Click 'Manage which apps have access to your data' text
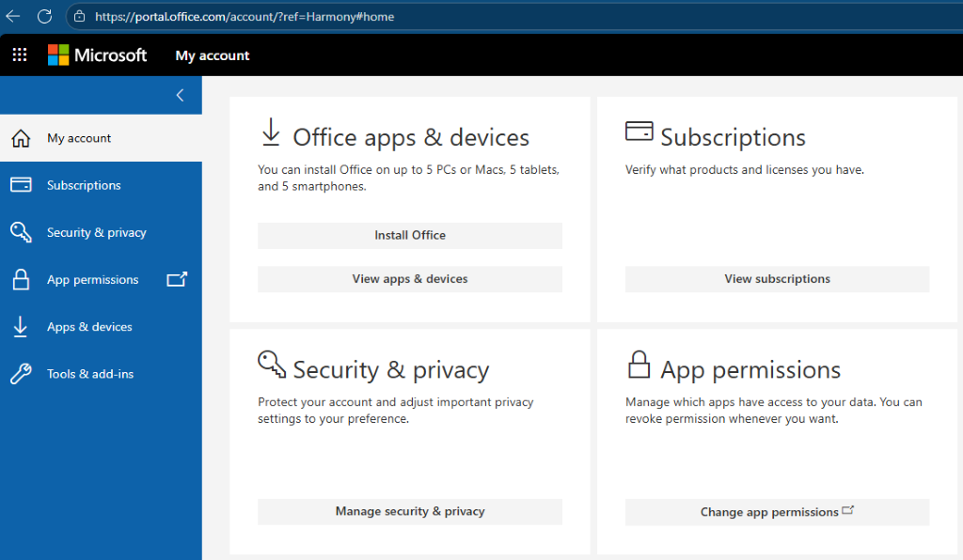The width and height of the screenshot is (963, 560). tap(774, 411)
